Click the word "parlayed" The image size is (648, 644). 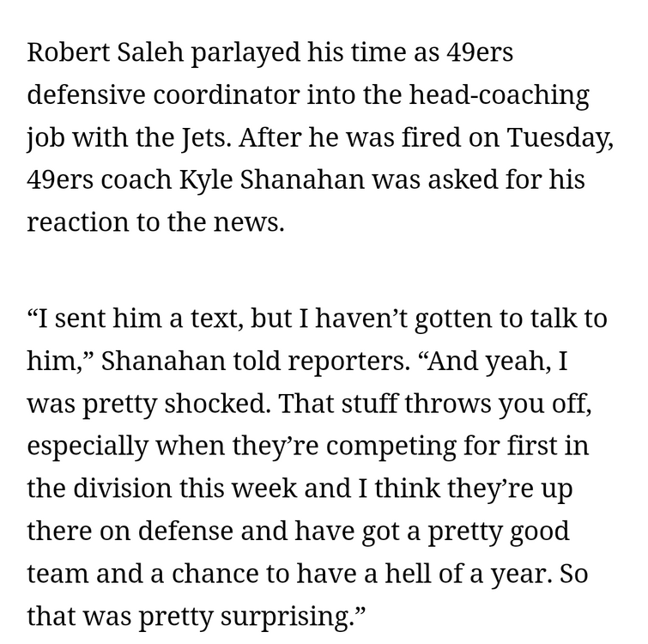tap(245, 54)
